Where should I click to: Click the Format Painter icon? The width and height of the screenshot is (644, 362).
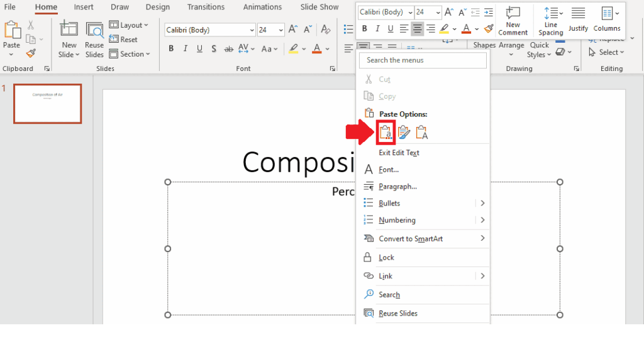point(30,53)
